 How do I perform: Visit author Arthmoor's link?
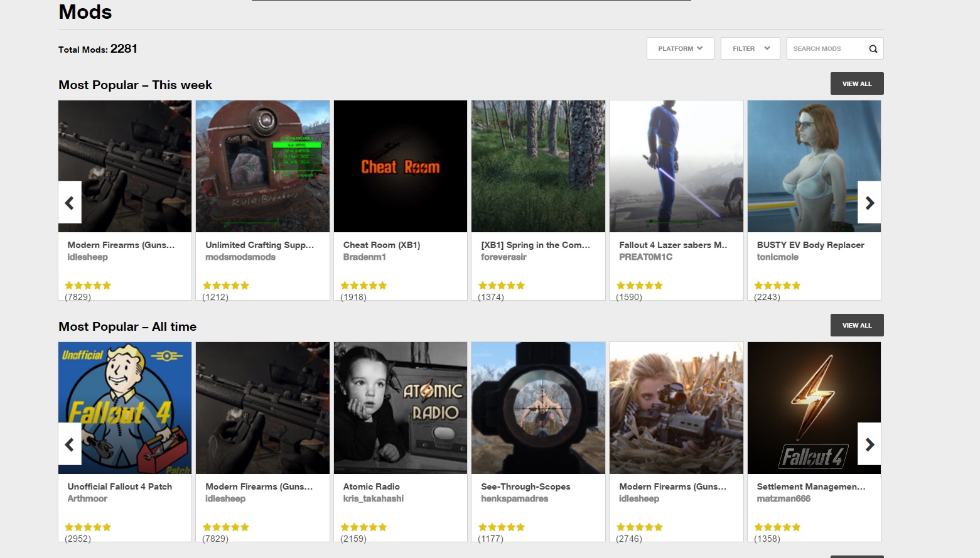coord(87,498)
